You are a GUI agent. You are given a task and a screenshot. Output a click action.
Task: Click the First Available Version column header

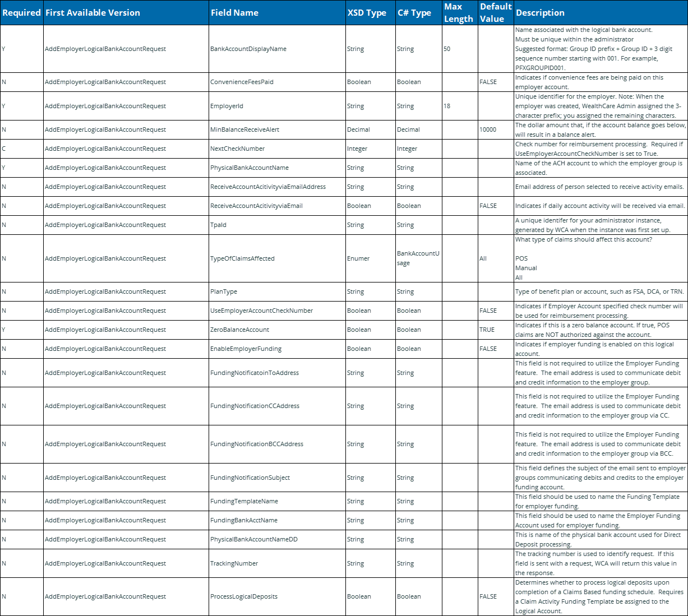click(126, 12)
